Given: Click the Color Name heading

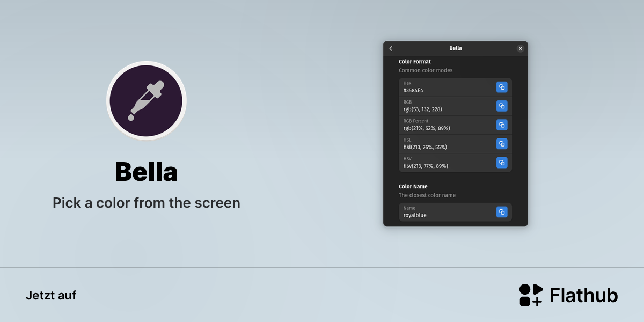Looking at the screenshot, I should [413, 187].
